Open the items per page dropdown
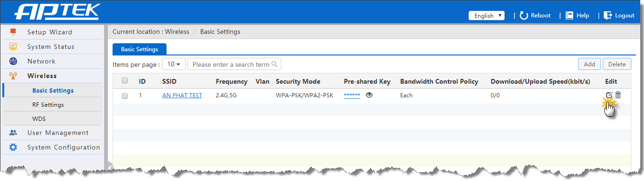644x181 pixels. click(174, 64)
